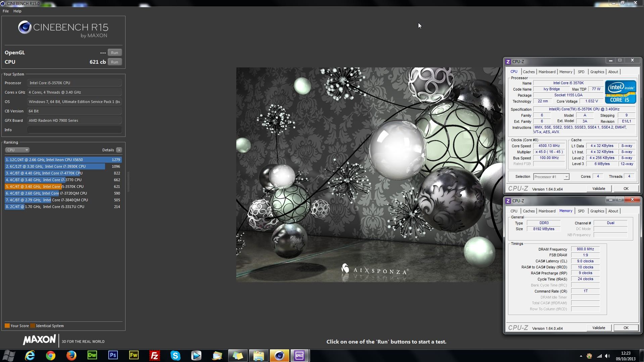
Task: Click CPU-Z icon in lower window title bar
Action: [x=508, y=201]
